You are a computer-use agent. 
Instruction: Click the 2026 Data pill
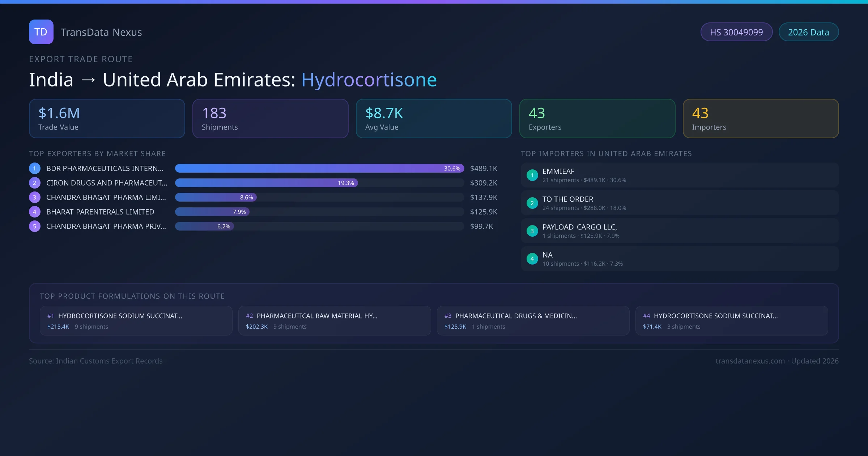pos(808,32)
